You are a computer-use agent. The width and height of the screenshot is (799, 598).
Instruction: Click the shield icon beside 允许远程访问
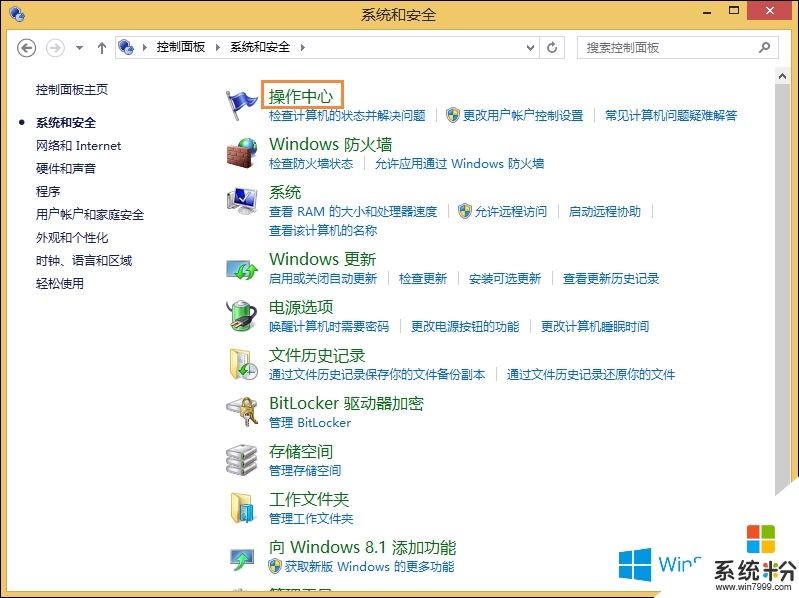coord(464,211)
